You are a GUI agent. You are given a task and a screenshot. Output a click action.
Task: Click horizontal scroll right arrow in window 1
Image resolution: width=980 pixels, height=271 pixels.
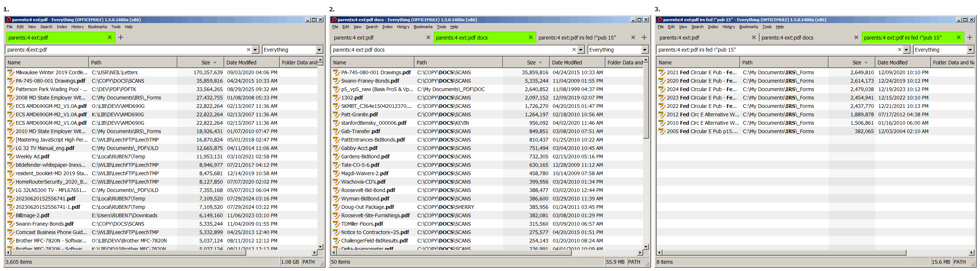[314, 252]
